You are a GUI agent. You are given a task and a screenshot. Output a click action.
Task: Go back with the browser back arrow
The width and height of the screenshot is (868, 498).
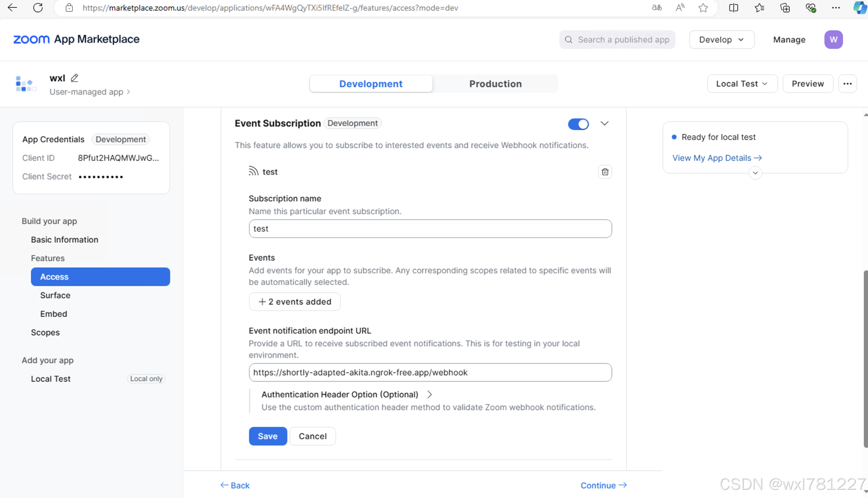[12, 8]
